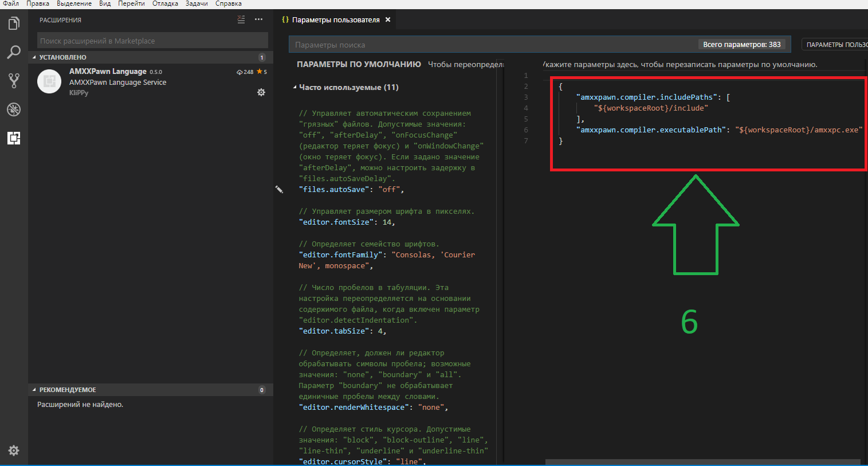Click the "editor.cursorStyle" setting line
The image size is (868, 466).
coord(362,461)
